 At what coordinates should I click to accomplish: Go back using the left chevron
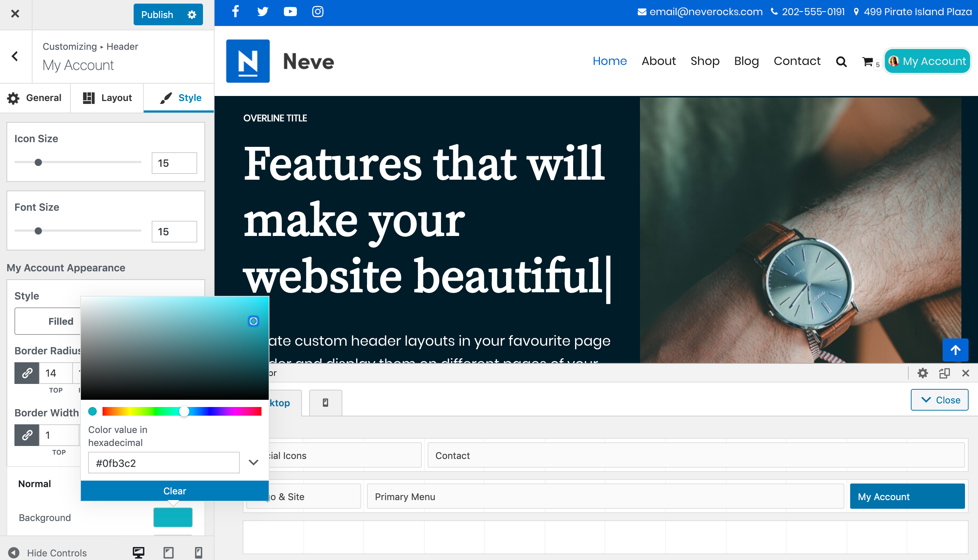click(15, 57)
